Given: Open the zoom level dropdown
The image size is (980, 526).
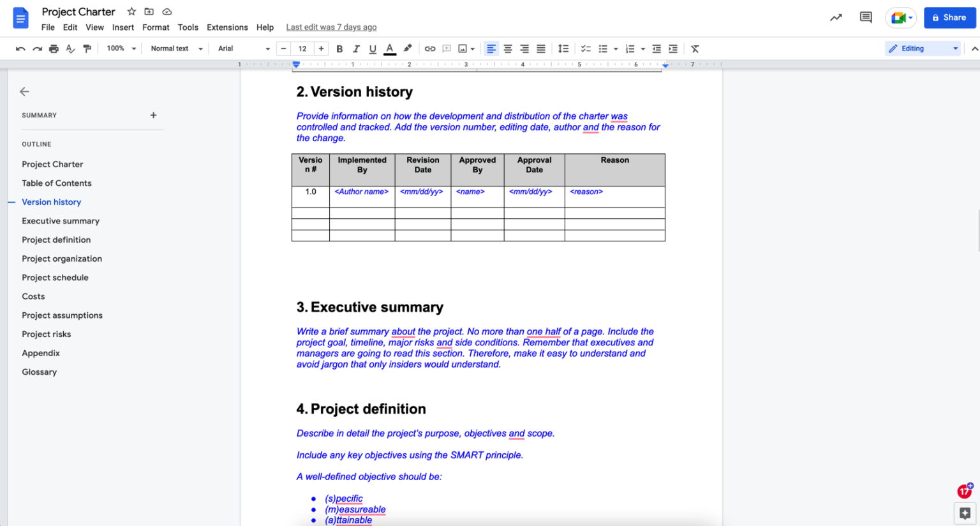Looking at the screenshot, I should 121,49.
